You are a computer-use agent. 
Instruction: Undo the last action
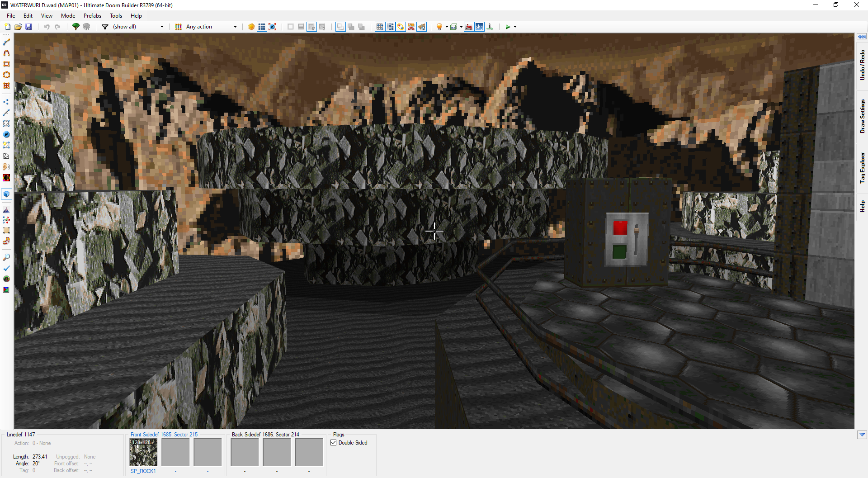pos(47,27)
